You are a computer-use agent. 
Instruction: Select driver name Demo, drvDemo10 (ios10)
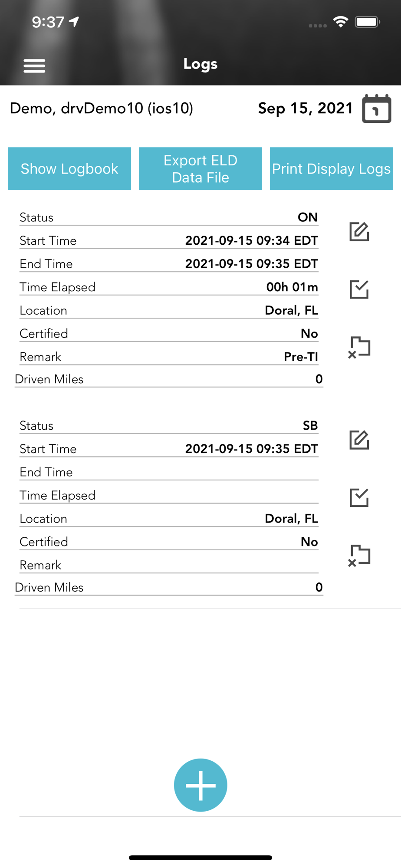[x=102, y=108]
